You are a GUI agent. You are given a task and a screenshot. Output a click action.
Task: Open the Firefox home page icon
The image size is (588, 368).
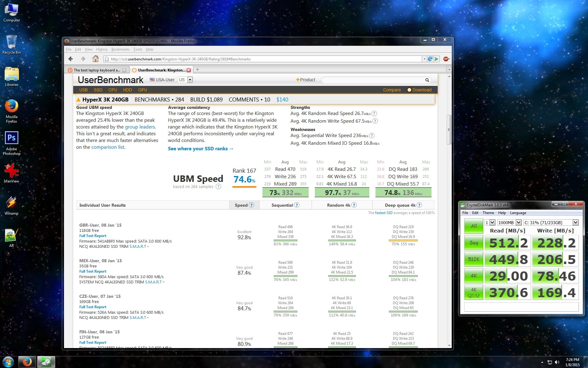(x=96, y=59)
